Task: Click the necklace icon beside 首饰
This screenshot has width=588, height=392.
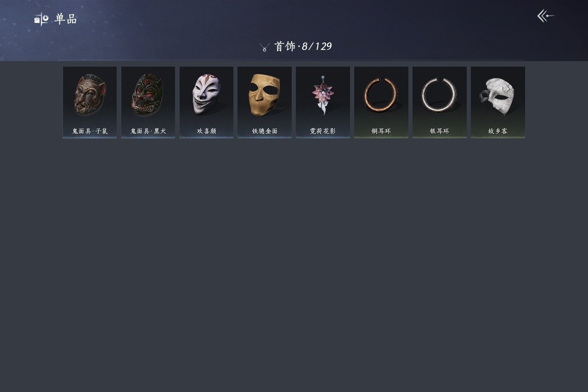Action: pos(264,47)
